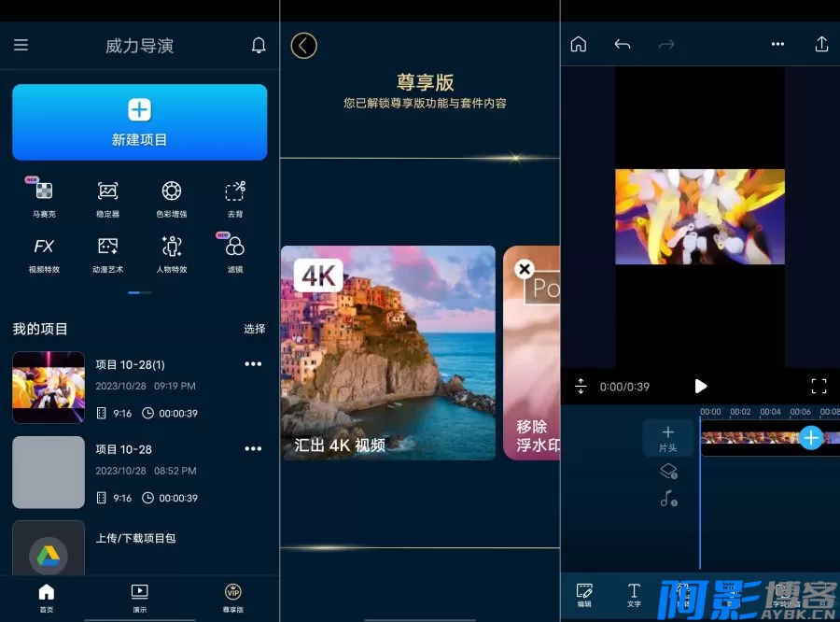Open the hamburger menu in 威力导演
840x622 pixels.
(x=21, y=46)
